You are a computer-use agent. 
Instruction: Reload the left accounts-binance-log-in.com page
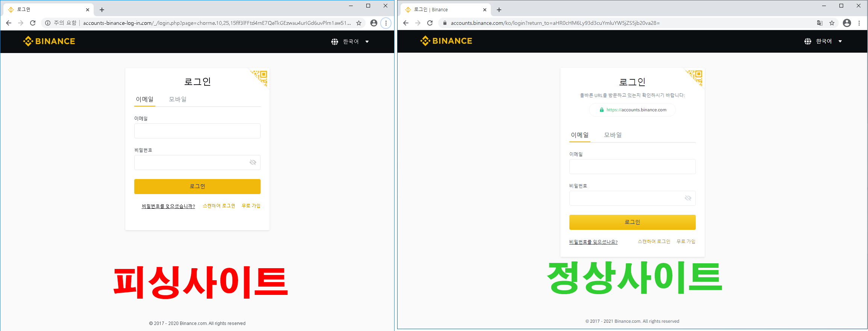[33, 23]
